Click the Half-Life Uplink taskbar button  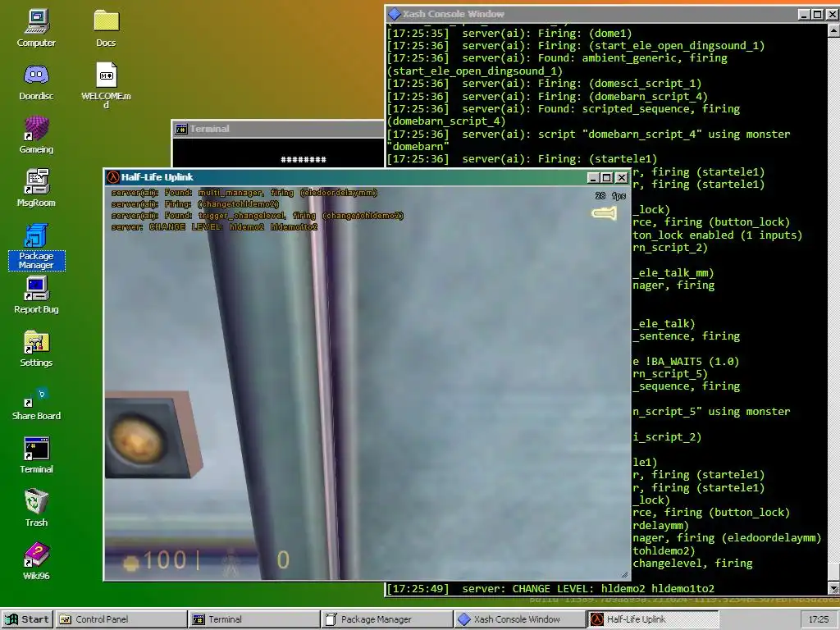653,619
